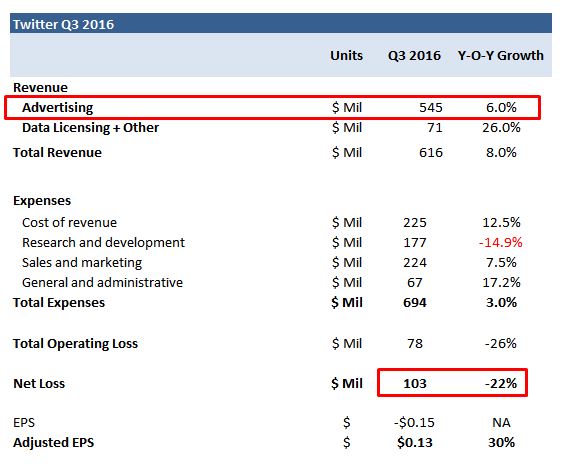The width and height of the screenshot is (567, 476).
Task: Click the EPS value -$0.15
Action: [x=414, y=423]
